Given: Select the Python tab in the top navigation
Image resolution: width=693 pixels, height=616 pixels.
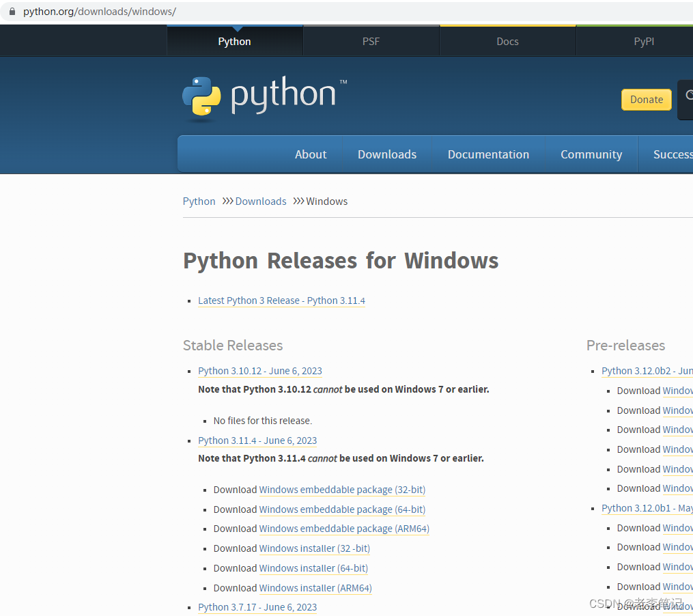Looking at the screenshot, I should point(234,41).
